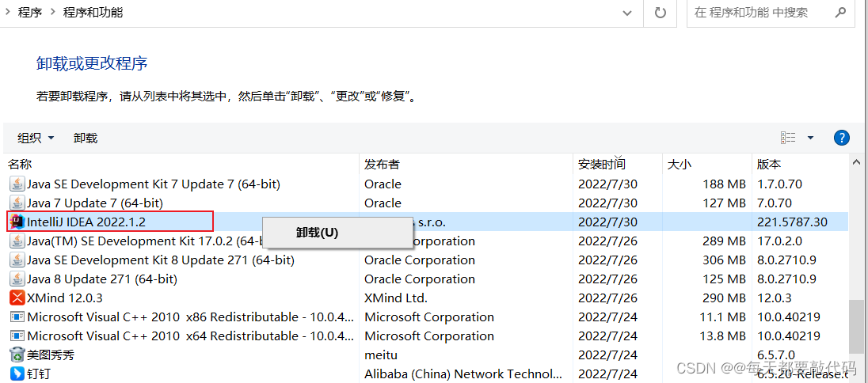Click the XMind Ltd. publisher cell
868x383 pixels.
coord(396,298)
